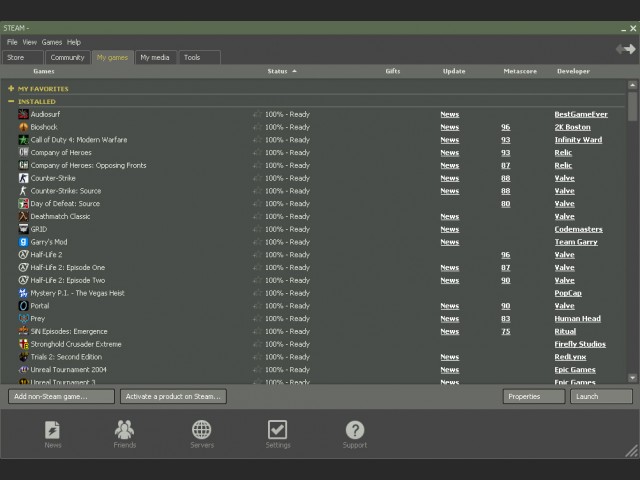Click the Call of Duty 4 icon
The image size is (640, 480).
(24, 140)
